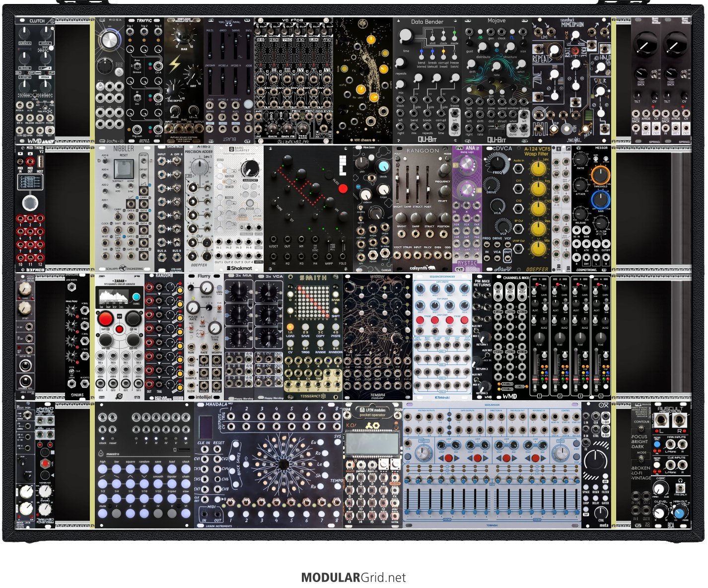Image resolution: width=708 pixels, height=588 pixels.
Task: Select the Mimeophon module
Action: 571,81
